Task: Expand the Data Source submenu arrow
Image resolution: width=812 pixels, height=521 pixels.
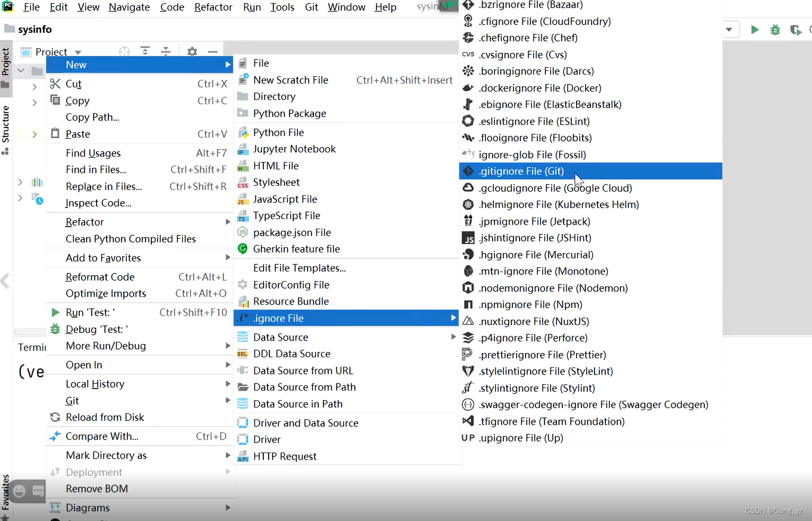Action: (453, 337)
